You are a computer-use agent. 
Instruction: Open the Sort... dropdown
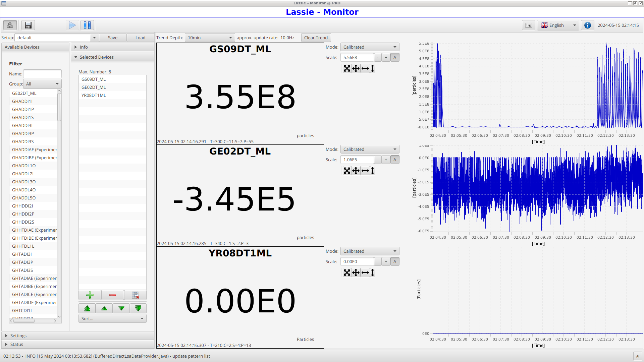[x=112, y=318]
